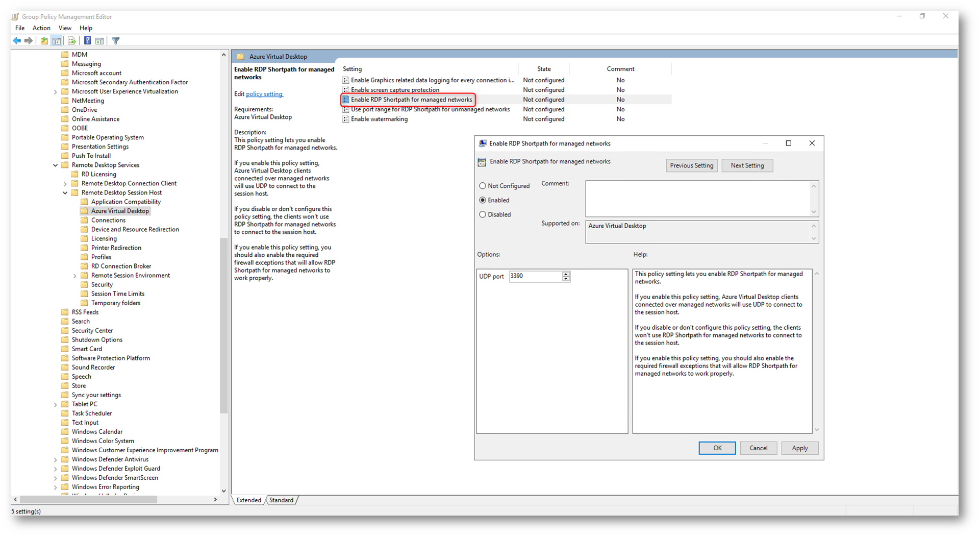Click the Up One Level folder icon

(44, 41)
